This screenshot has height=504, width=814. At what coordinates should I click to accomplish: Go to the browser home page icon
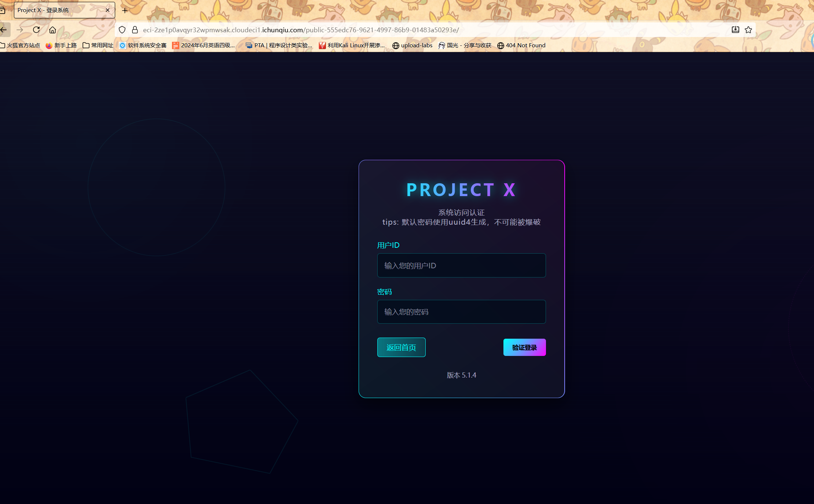[52, 30]
